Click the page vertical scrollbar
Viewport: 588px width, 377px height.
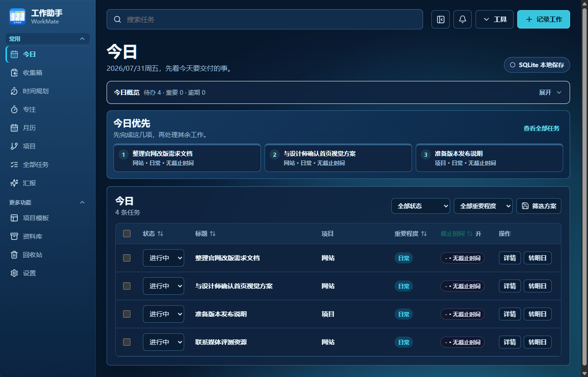coord(585,186)
